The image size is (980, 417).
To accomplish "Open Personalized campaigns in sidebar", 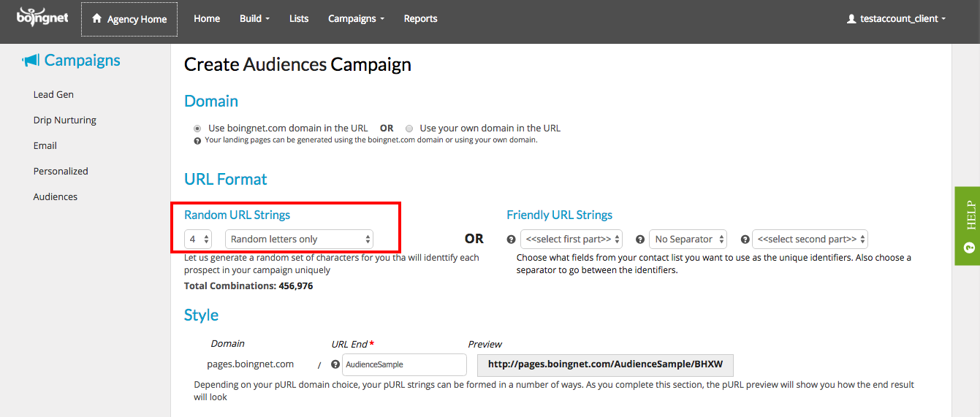I will pyautogui.click(x=61, y=171).
